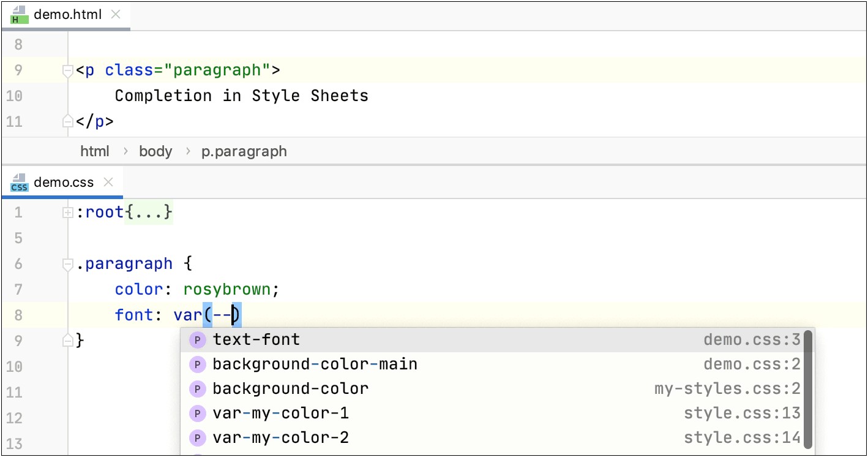Expand the {...} folded placeholder
The image size is (868, 457).
(149, 213)
